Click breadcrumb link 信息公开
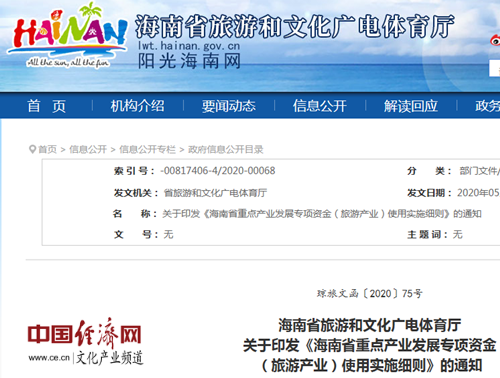Image resolution: width=500 pixels, height=378 pixels. pos(88,149)
